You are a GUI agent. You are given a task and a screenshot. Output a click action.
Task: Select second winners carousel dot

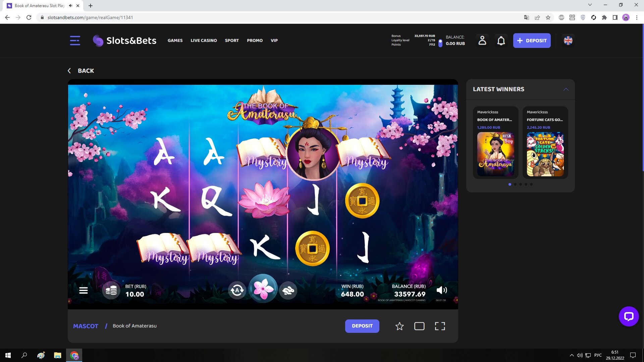pos(515,184)
